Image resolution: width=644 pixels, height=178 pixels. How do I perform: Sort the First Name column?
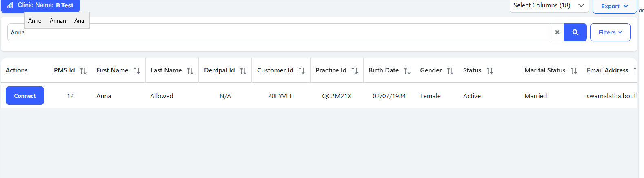point(137,71)
